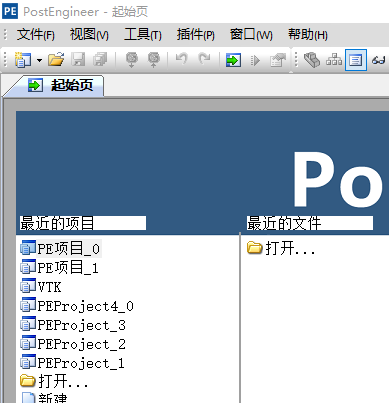
Task: Click the grayed save disk icon
Action: (78, 60)
